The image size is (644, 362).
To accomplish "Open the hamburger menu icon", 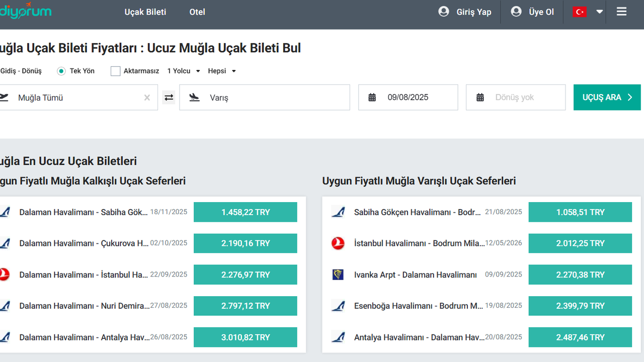I will 621,12.
